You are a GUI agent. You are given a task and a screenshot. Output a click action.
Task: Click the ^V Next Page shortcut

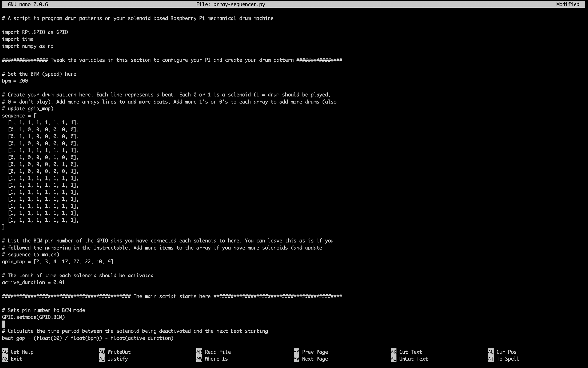click(311, 359)
